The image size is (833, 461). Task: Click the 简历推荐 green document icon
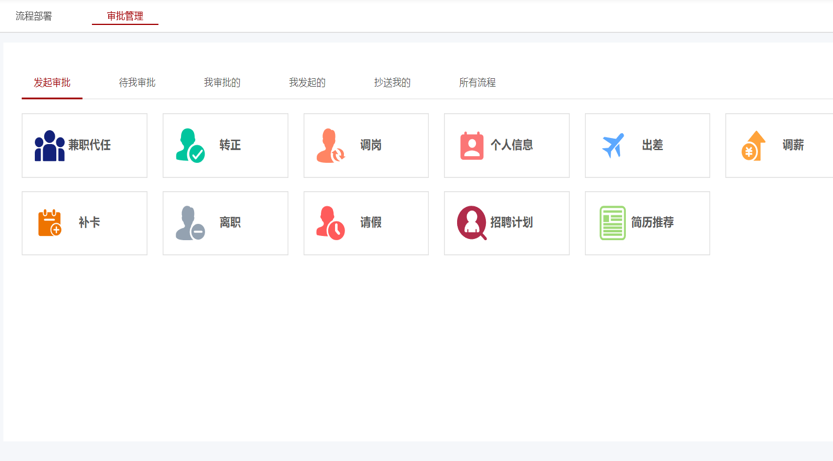613,223
